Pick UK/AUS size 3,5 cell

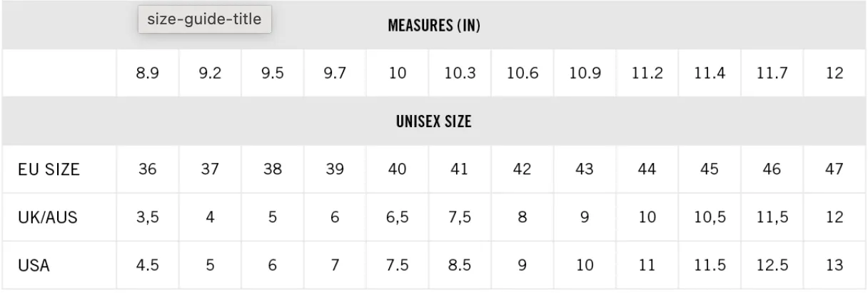point(148,217)
